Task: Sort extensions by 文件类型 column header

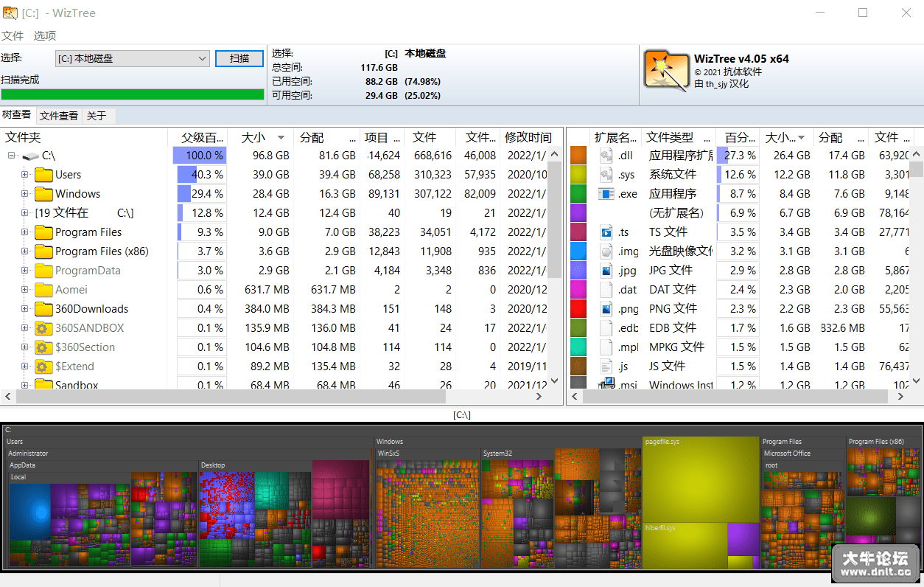Action: tap(678, 137)
